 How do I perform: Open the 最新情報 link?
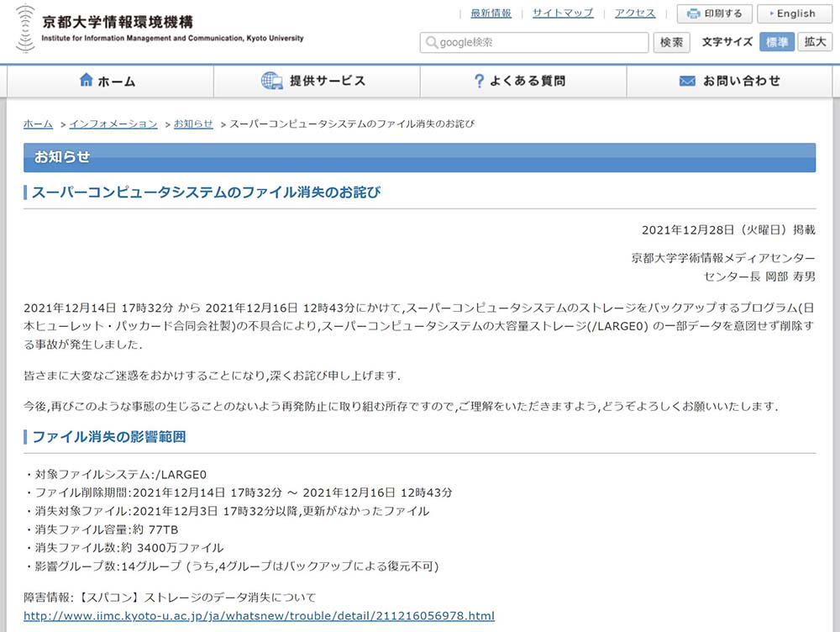click(x=491, y=13)
